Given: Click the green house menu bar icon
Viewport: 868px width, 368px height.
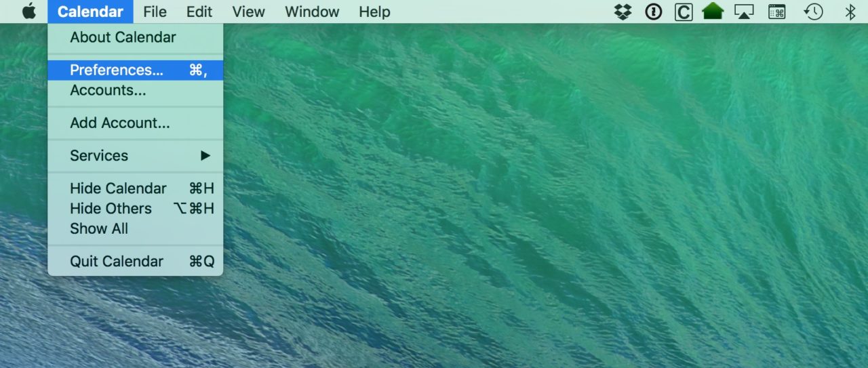Looking at the screenshot, I should pyautogui.click(x=713, y=12).
